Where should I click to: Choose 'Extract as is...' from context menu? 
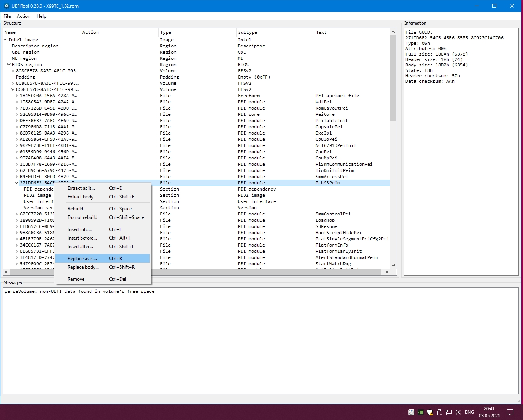click(x=103, y=188)
